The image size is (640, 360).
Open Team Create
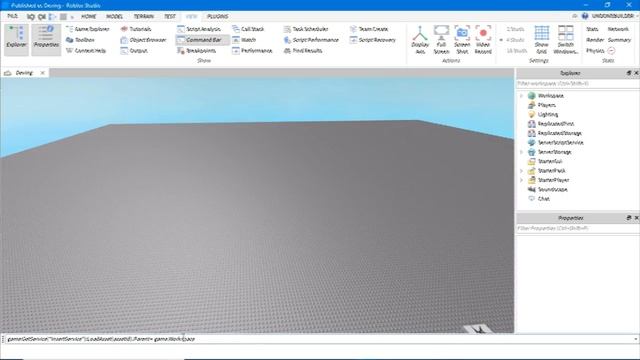369,29
